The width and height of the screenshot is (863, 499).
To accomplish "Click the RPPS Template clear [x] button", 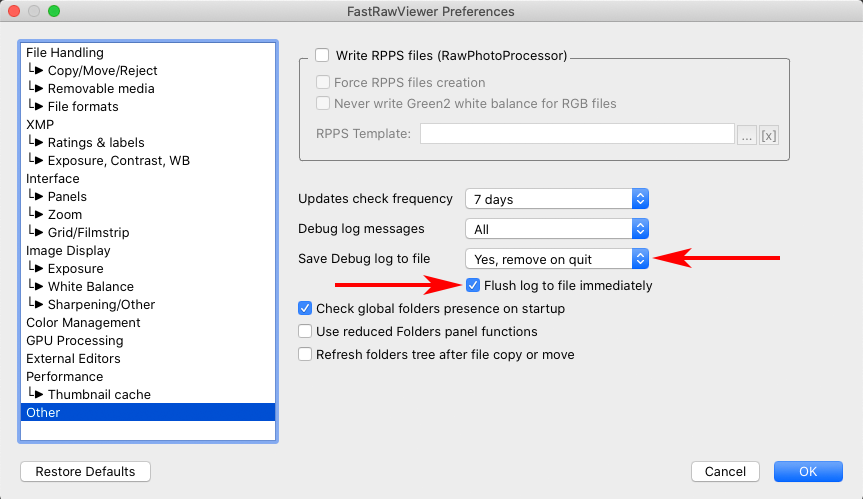I will coord(769,135).
